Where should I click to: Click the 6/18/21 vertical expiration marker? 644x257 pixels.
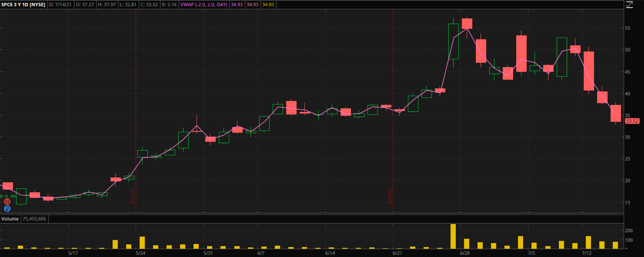point(390,196)
